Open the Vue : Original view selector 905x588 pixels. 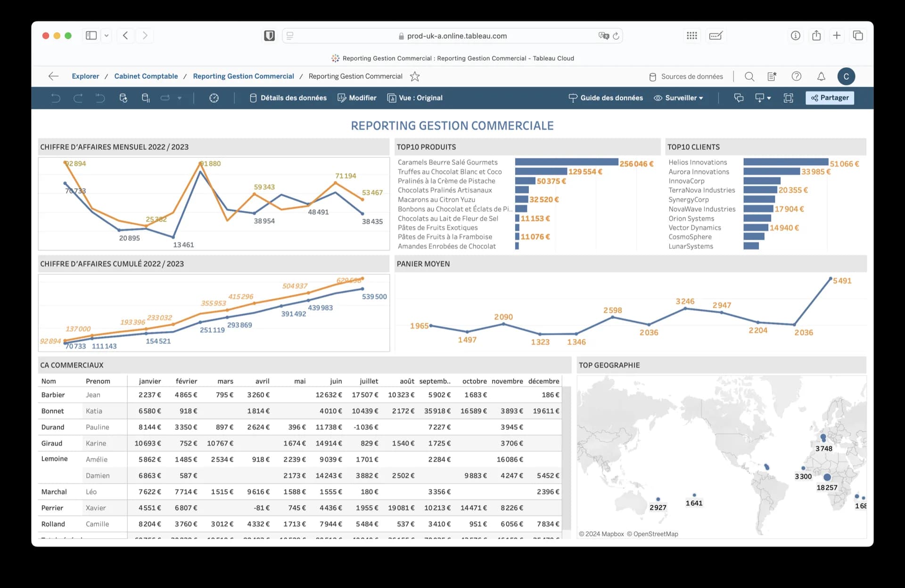coord(415,98)
